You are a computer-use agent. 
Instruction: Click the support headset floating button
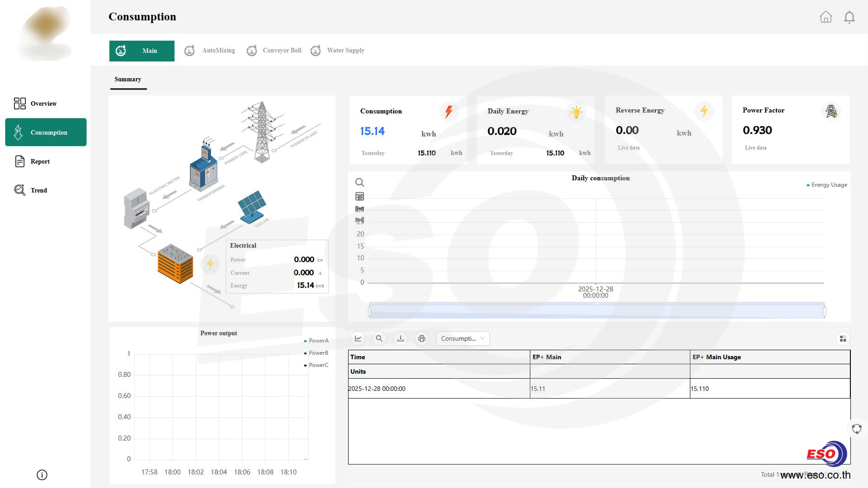coord(856,429)
